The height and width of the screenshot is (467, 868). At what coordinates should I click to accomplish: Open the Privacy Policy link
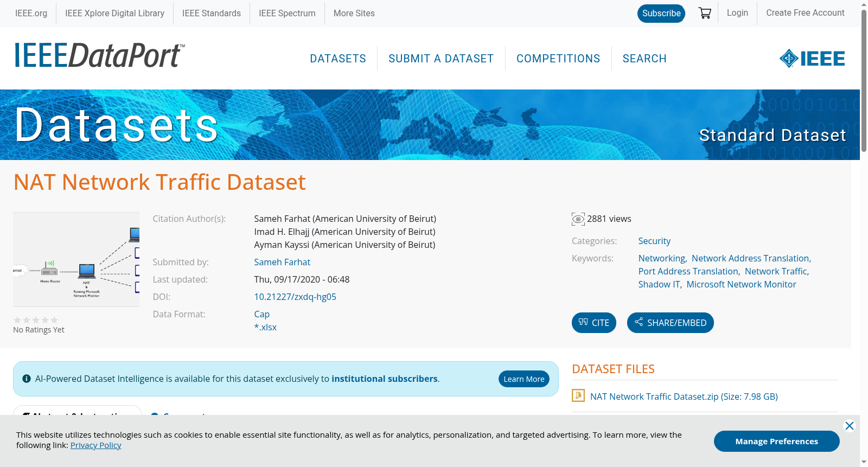coord(96,445)
